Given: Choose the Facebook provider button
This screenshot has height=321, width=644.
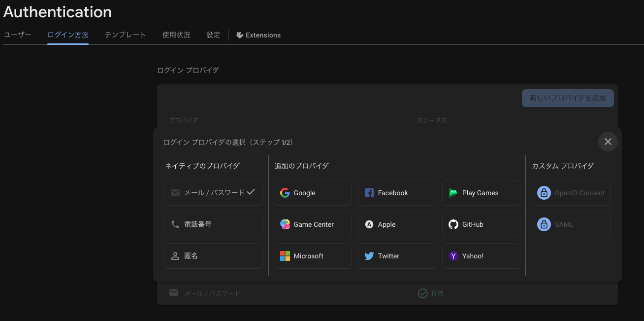Looking at the screenshot, I should coord(397,193).
